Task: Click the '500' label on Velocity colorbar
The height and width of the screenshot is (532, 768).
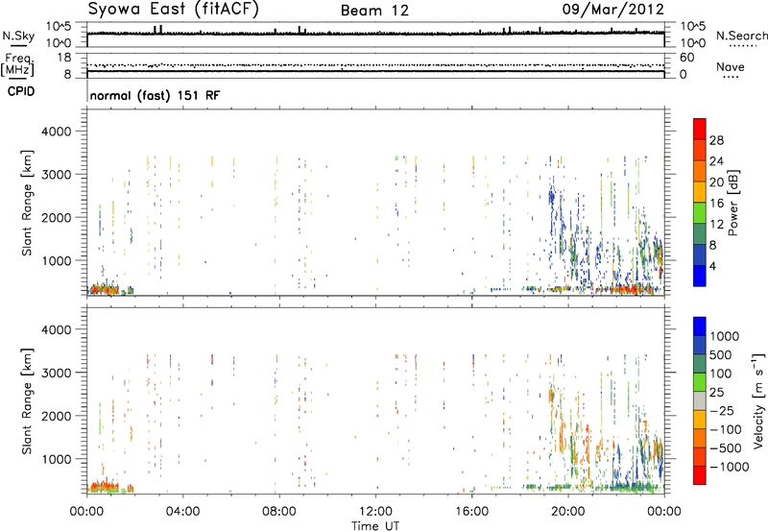Action: pos(721,355)
